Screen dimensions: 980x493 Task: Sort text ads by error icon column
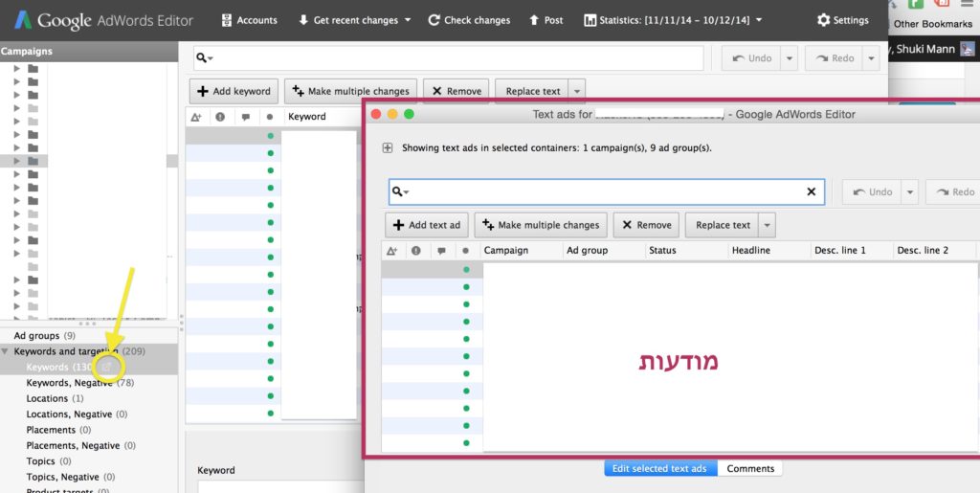click(415, 251)
